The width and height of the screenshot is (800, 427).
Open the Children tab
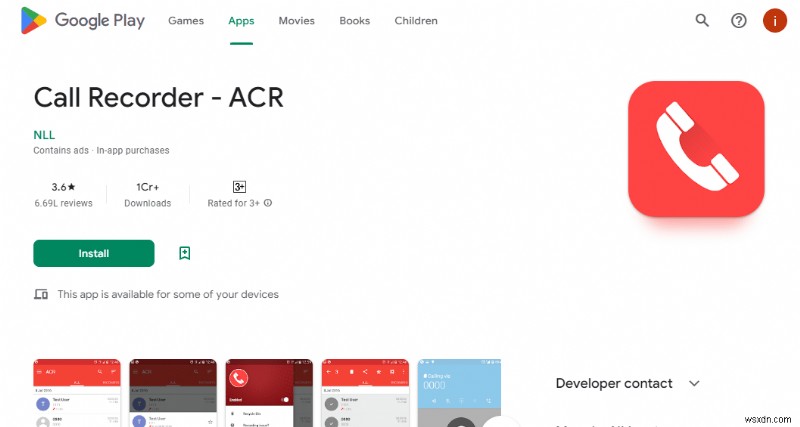[415, 21]
